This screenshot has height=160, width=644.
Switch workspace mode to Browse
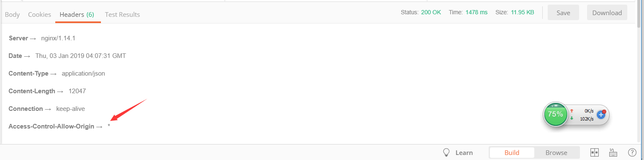556,152
